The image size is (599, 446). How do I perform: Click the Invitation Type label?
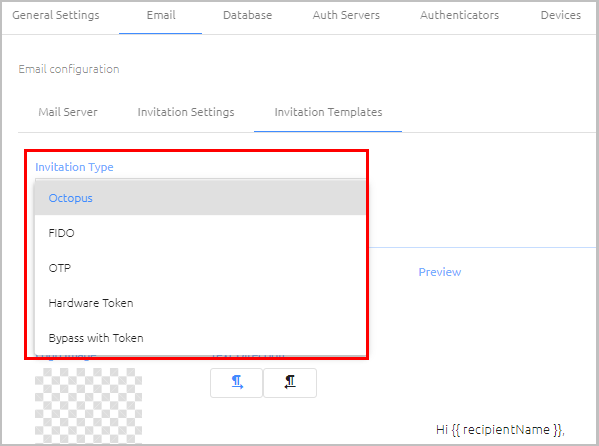pos(74,167)
